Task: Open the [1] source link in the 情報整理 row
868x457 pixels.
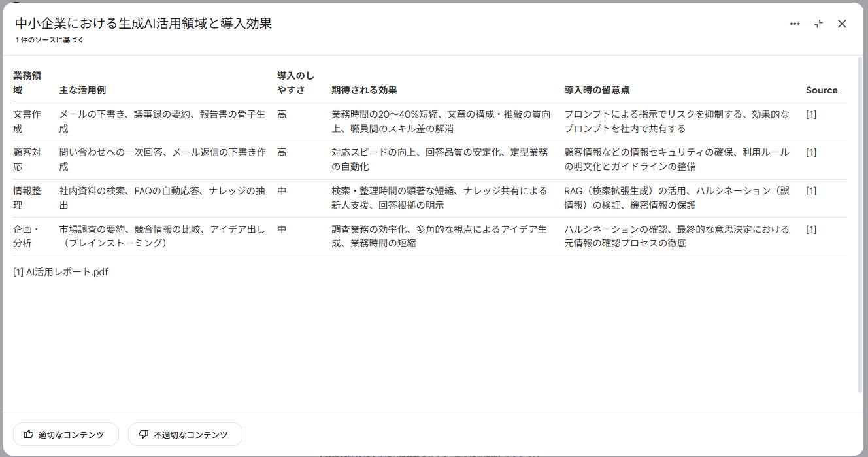Action: [x=811, y=191]
